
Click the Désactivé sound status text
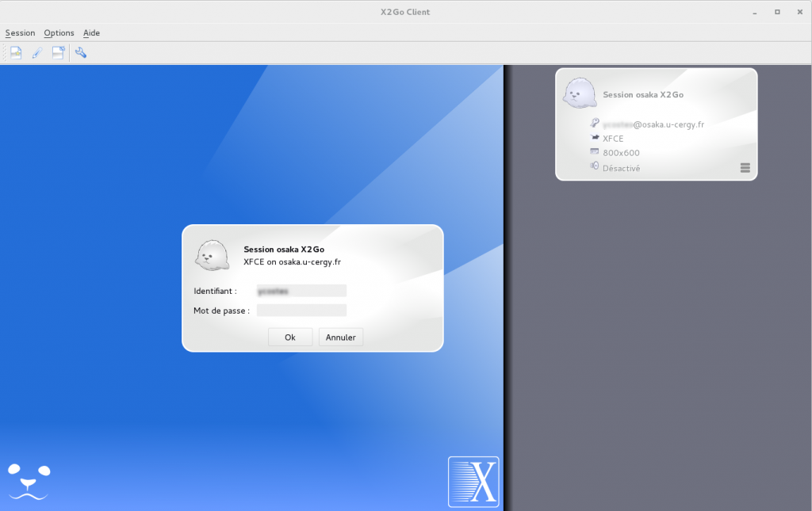coord(622,168)
